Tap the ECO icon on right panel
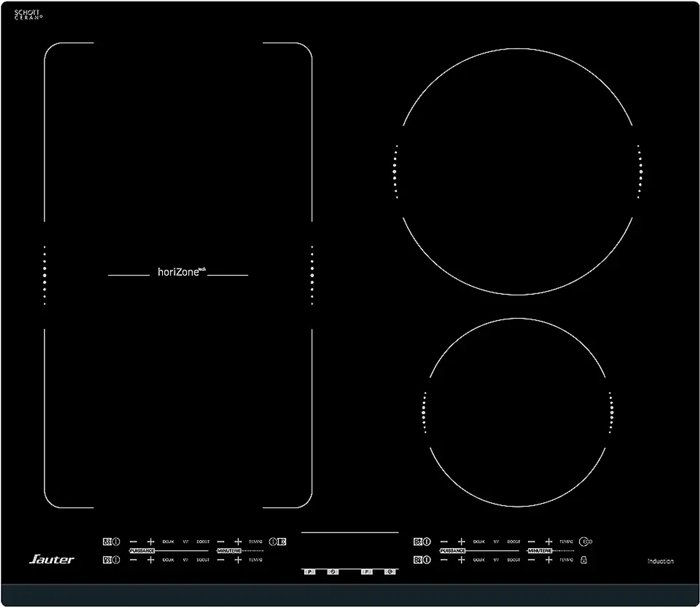The width and height of the screenshot is (700, 607). coord(586,542)
